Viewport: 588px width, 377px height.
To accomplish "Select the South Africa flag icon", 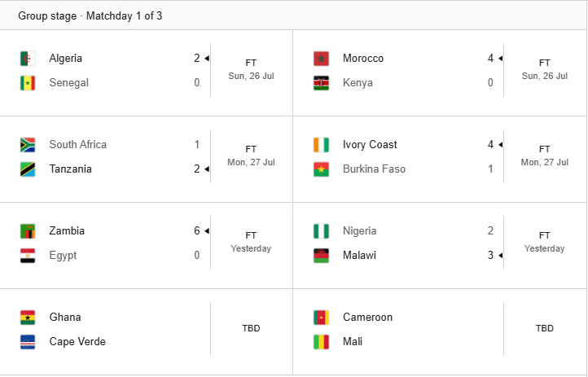I will pos(28,145).
